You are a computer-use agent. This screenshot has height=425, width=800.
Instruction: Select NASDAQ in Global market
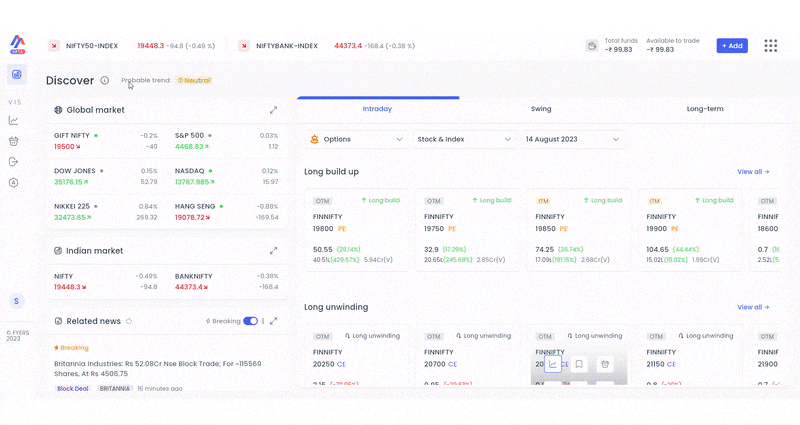coord(227,177)
